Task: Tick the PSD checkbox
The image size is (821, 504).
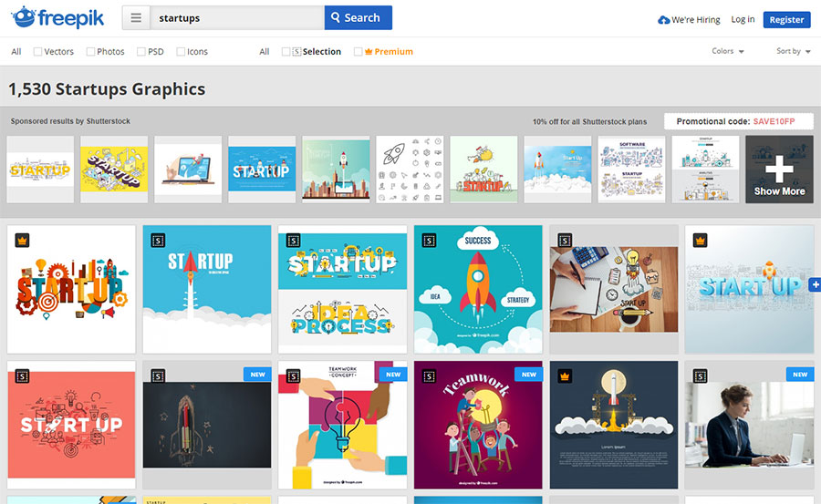Action: pyautogui.click(x=140, y=51)
